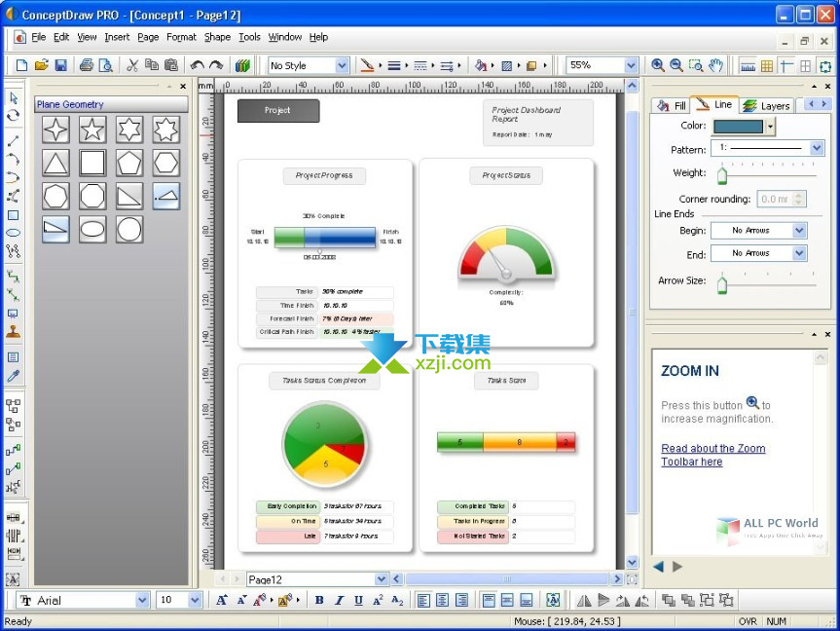Click the Copy icon
840x631 pixels.
(152, 65)
